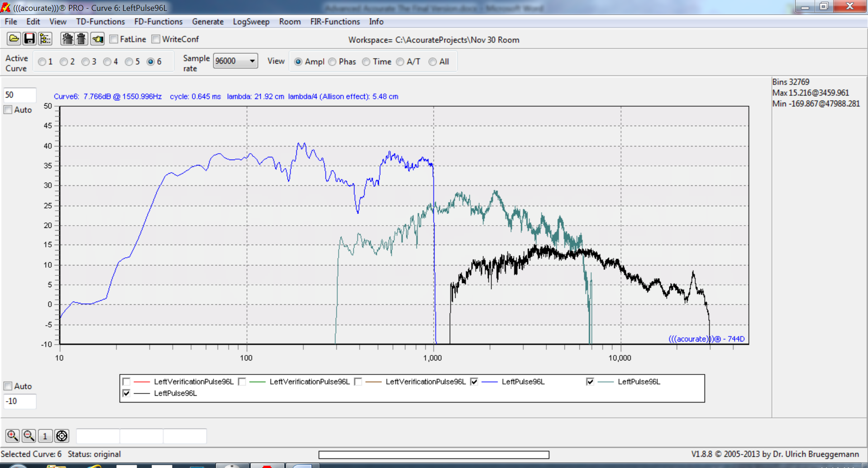Click the clear all curves trash icon
This screenshot has height=468, width=868.
point(67,39)
